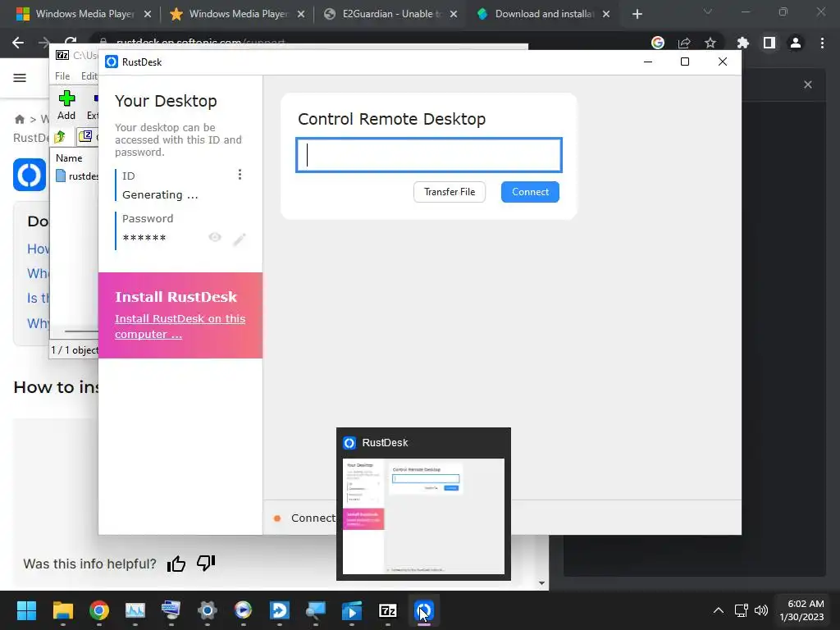Open Chrome from the taskbar
Screen dimensions: 840x630
(99, 610)
